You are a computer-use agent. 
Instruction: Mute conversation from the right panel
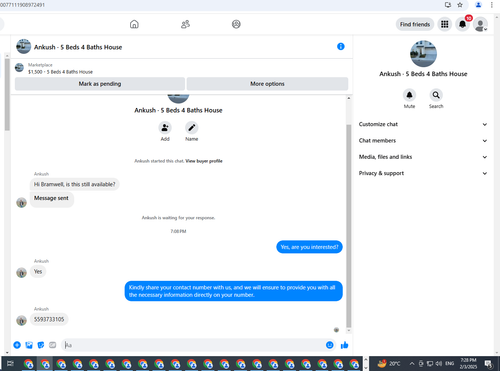point(409,95)
